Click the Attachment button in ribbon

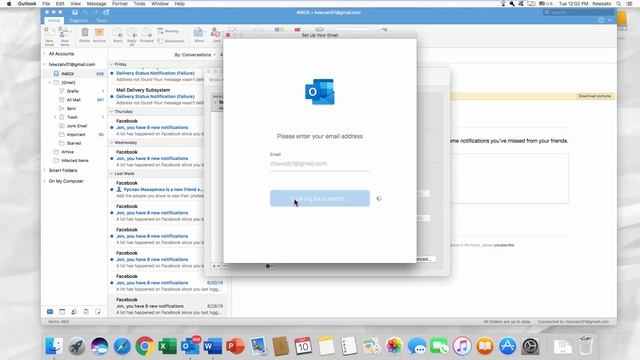[171, 41]
